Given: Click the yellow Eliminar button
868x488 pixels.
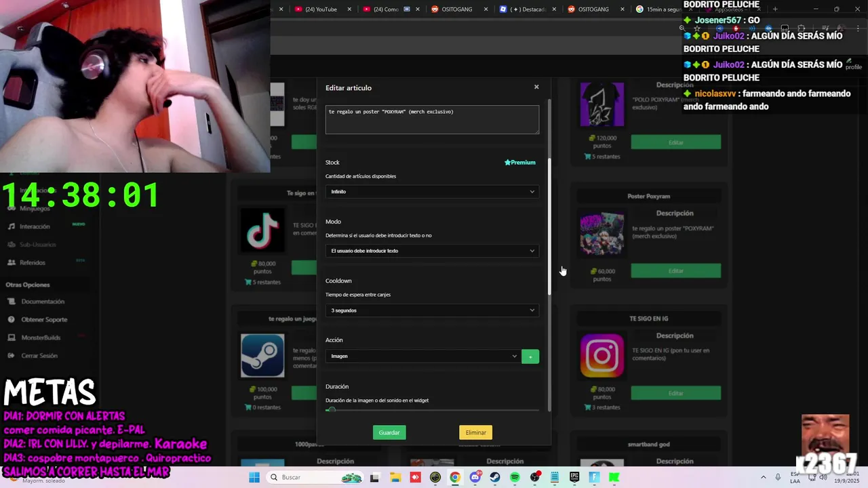Looking at the screenshot, I should (x=475, y=432).
